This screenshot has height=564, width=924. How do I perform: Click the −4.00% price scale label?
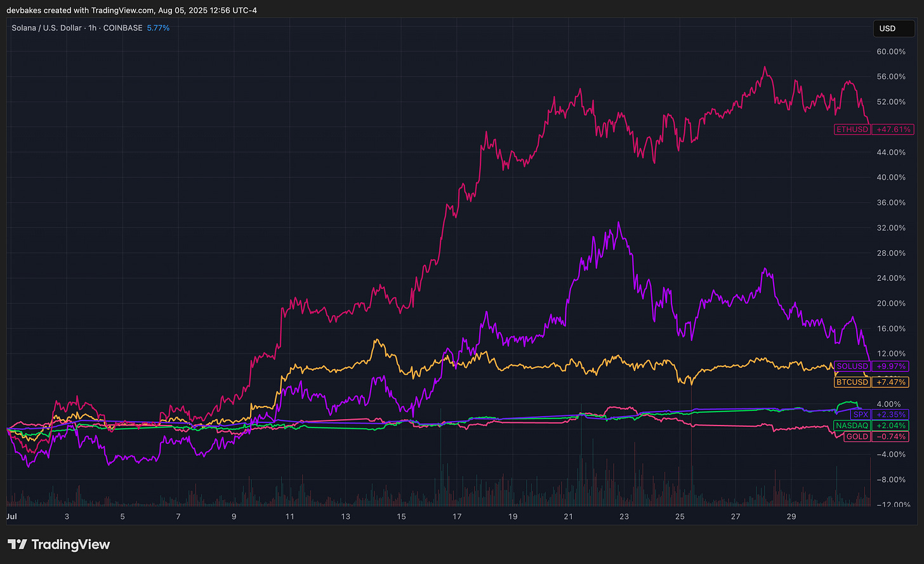tap(891, 454)
